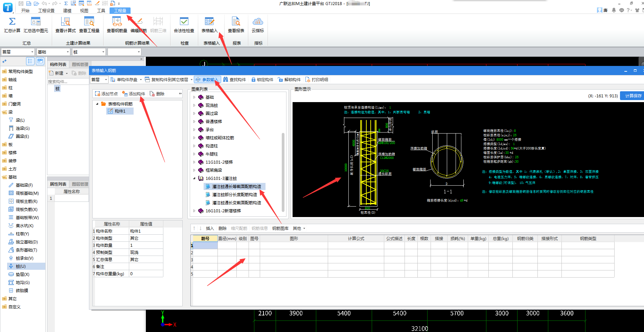Click 缩尺配筋 button

tap(239, 229)
